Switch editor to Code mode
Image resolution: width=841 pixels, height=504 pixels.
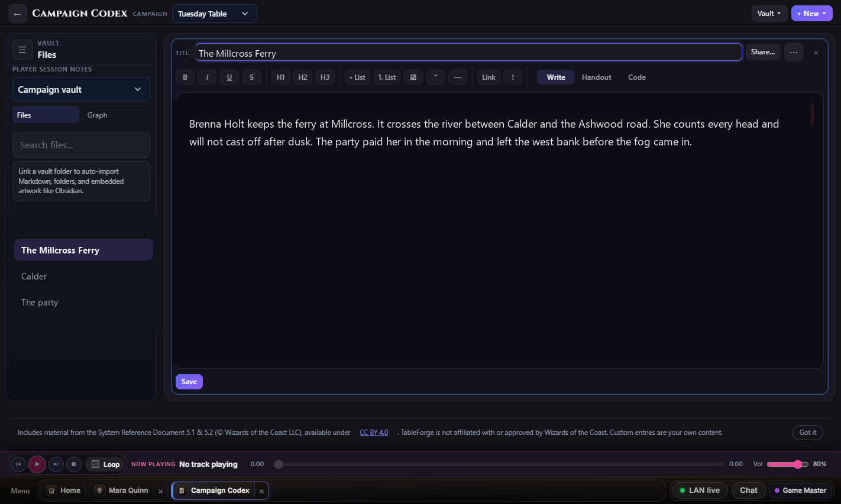(x=637, y=77)
